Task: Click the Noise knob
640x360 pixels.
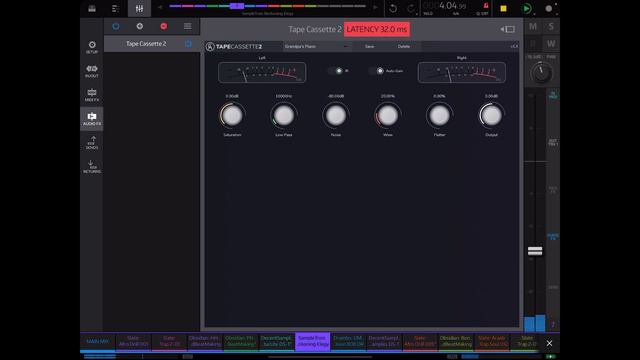Action: tap(336, 116)
